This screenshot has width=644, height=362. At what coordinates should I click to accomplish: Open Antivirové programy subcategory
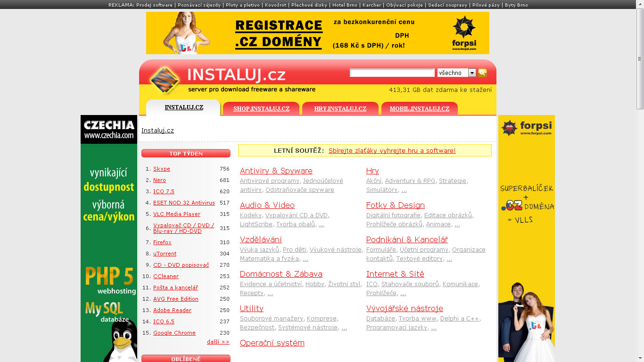coord(270,181)
